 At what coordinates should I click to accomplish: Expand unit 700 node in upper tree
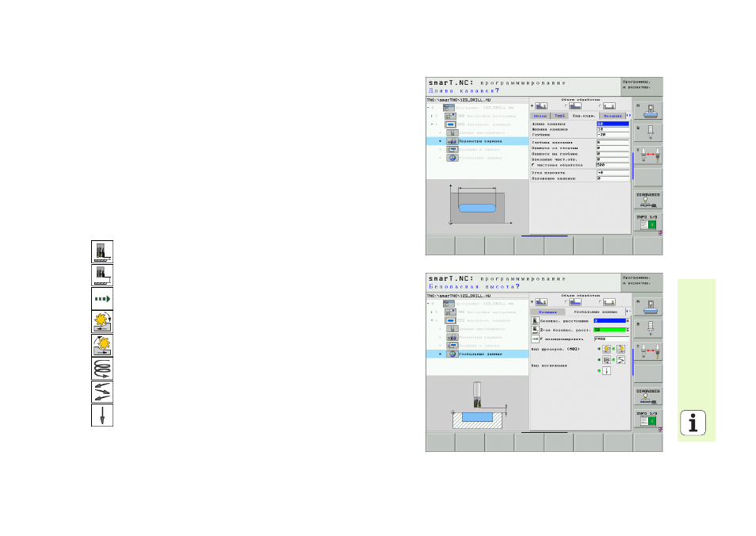click(432, 116)
